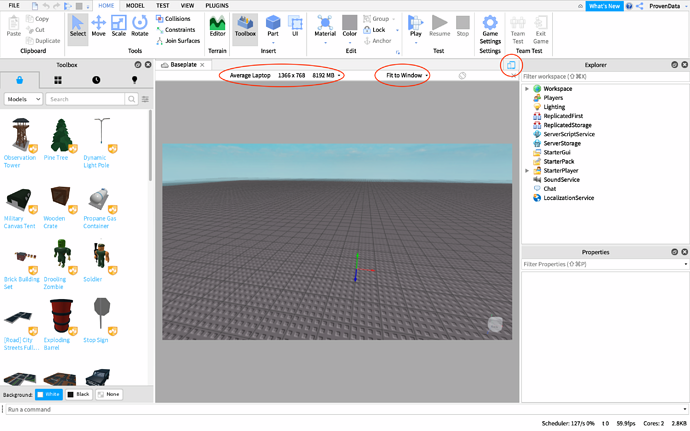Viewport: 690px width, 431px height.
Task: Open the Toolbox Marketplace shopping bag tab
Action: pyautogui.click(x=19, y=80)
